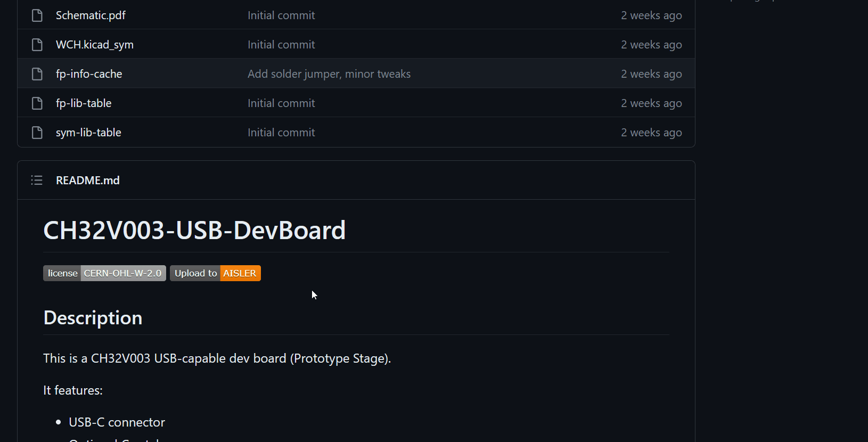View Initial commit for fp-lib-table

point(281,103)
